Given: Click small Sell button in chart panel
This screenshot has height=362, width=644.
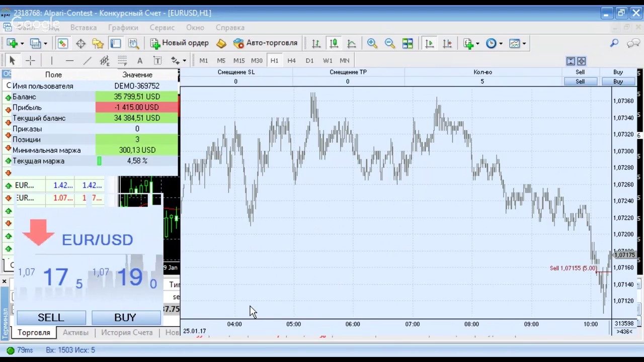Looking at the screenshot, I should pos(580,81).
